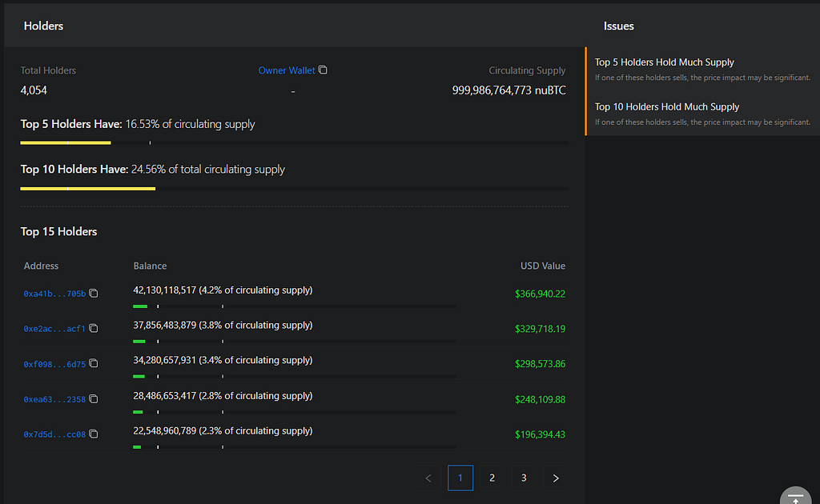The image size is (820, 504).
Task: Select Top 5 Holders Hold Much Supply issue
Action: coord(702,70)
